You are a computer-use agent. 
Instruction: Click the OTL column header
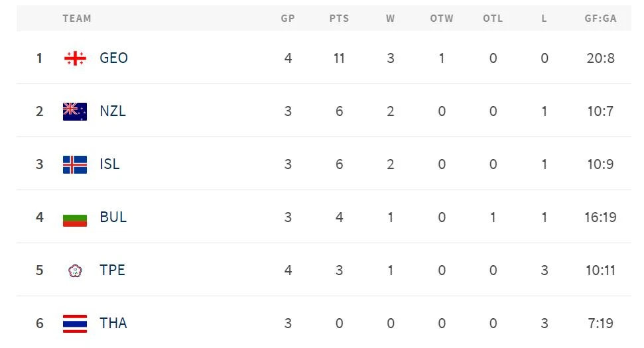[x=493, y=19]
